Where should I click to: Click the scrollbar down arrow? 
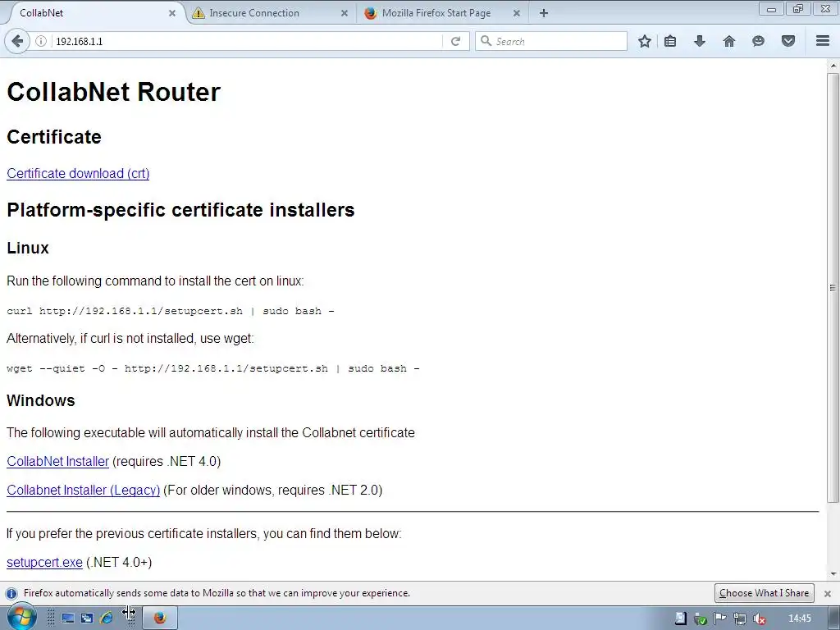click(833, 574)
